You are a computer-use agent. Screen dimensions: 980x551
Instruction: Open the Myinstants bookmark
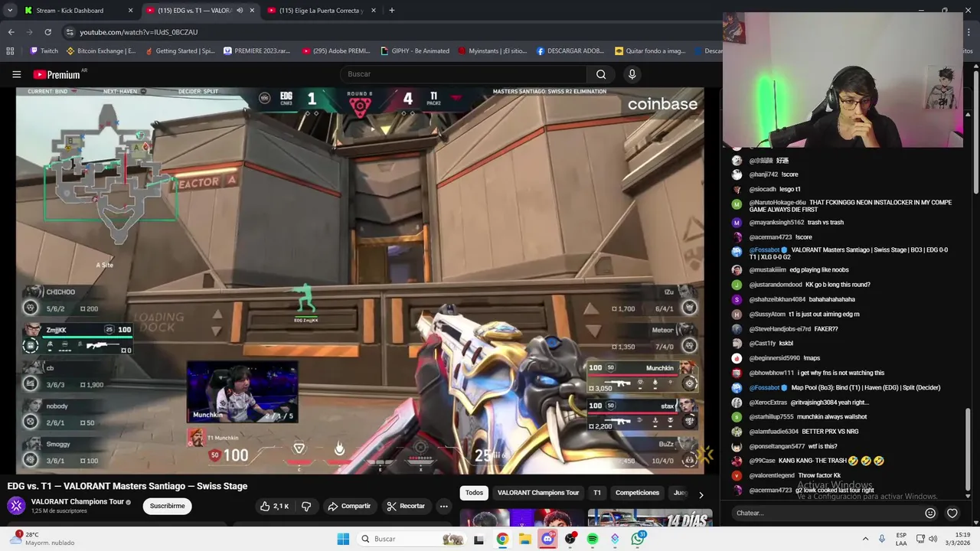coord(492,51)
